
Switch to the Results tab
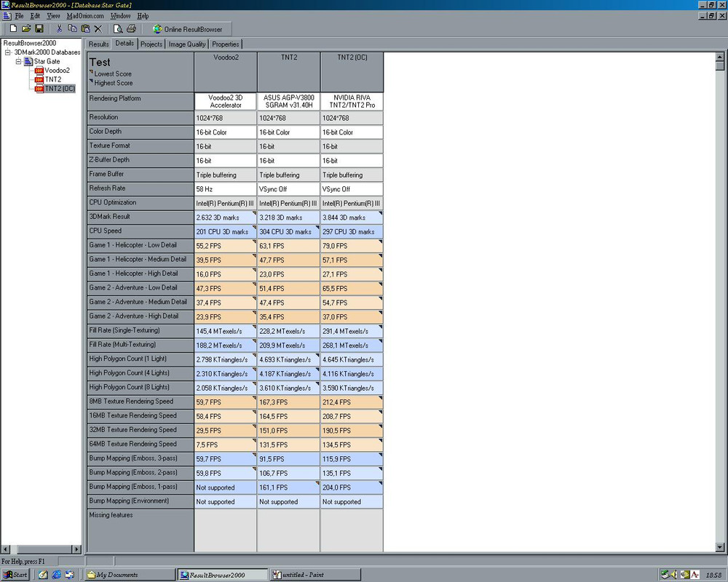pos(98,44)
